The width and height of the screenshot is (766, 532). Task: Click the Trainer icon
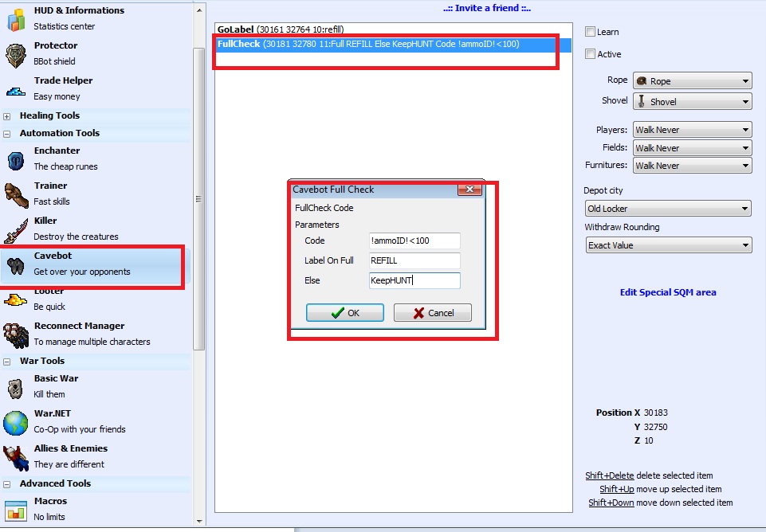click(x=16, y=194)
